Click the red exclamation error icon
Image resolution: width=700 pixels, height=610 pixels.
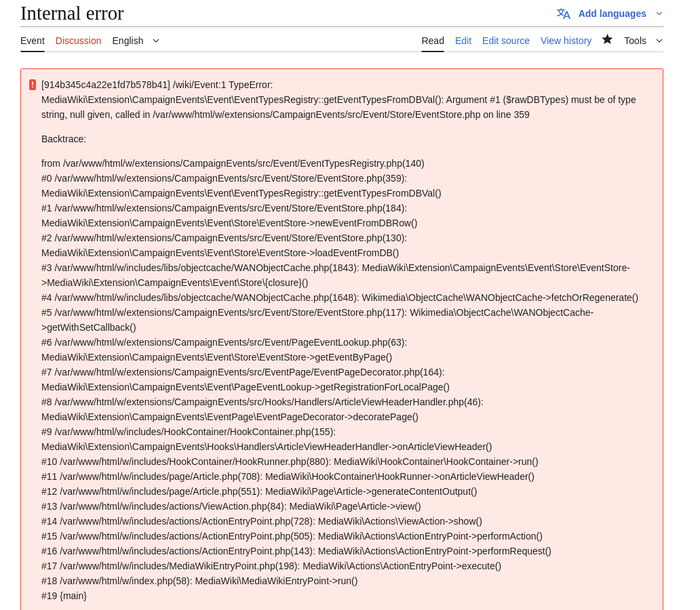click(33, 85)
